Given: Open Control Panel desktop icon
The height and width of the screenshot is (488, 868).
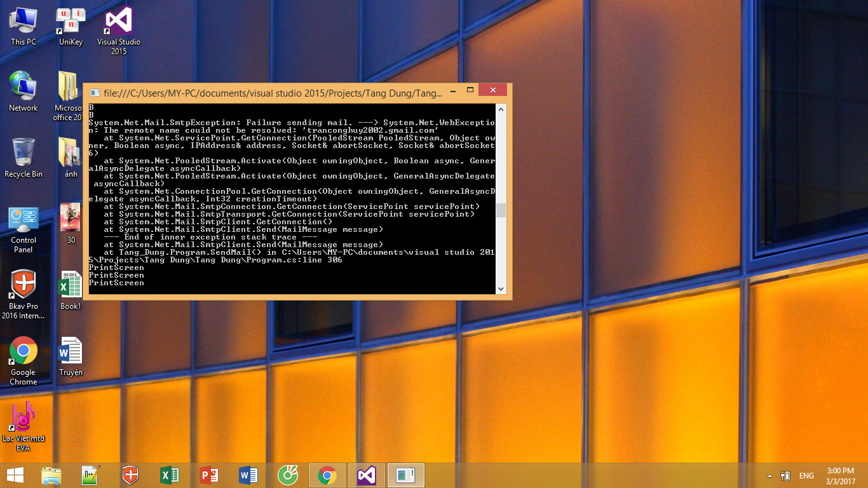Looking at the screenshot, I should click(x=24, y=221).
